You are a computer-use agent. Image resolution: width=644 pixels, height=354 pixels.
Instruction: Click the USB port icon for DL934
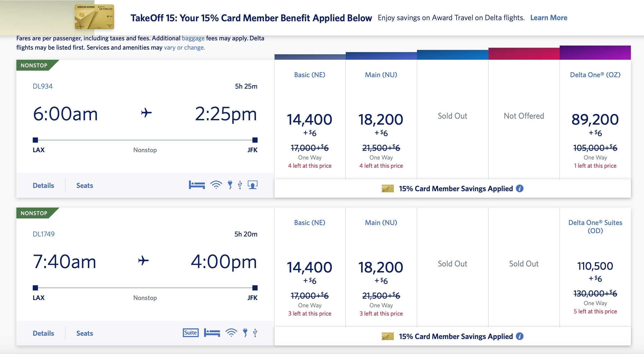point(240,185)
